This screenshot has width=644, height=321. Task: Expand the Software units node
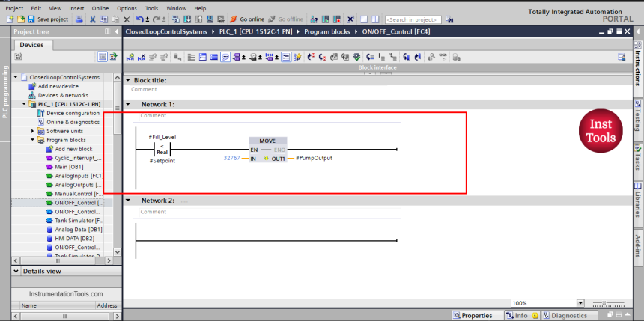[33, 132]
